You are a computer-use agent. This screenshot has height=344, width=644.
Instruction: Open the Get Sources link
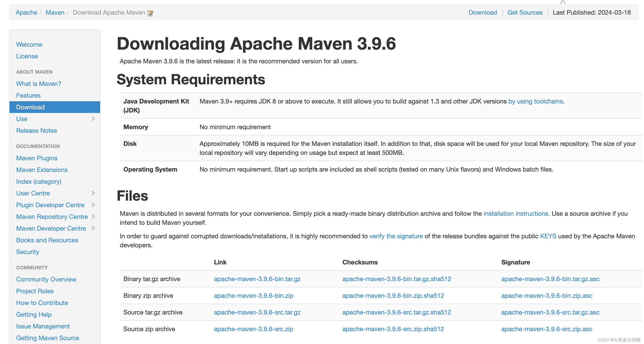coord(525,12)
